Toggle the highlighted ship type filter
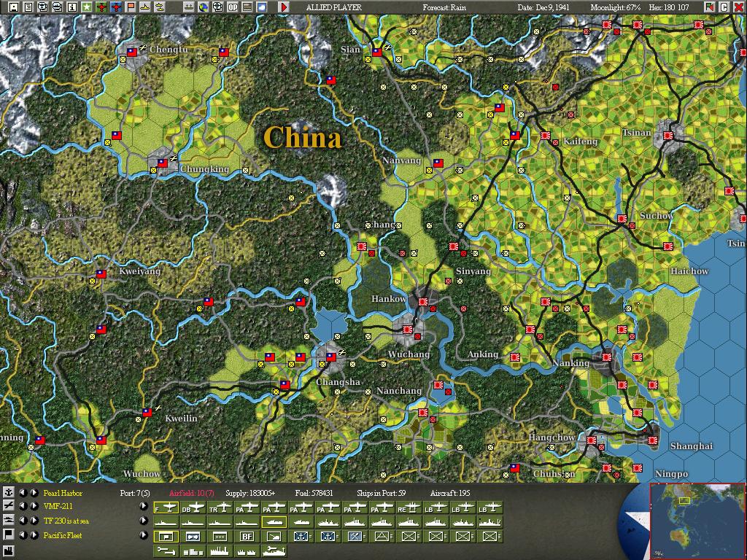The image size is (747, 560). tap(274, 522)
